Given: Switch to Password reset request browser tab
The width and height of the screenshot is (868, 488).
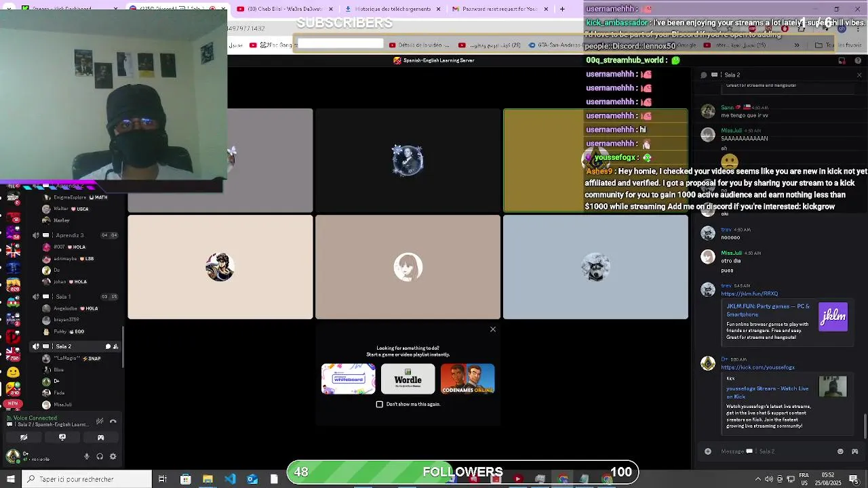Looking at the screenshot, I should click(x=499, y=9).
